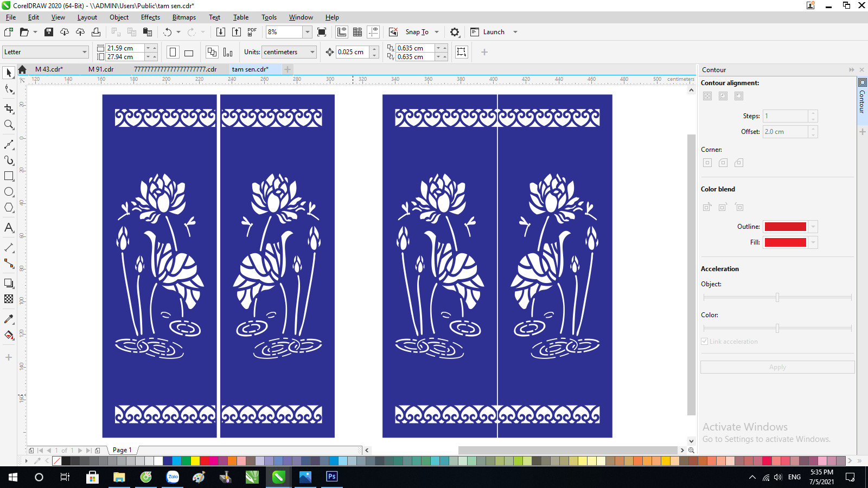Image resolution: width=868 pixels, height=488 pixels.
Task: Switch to the M 91.cdr tab
Action: click(x=101, y=69)
